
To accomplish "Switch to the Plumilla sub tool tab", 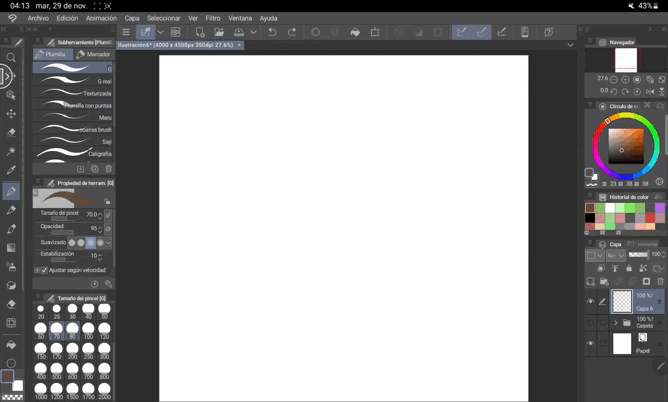I will tap(52, 54).
